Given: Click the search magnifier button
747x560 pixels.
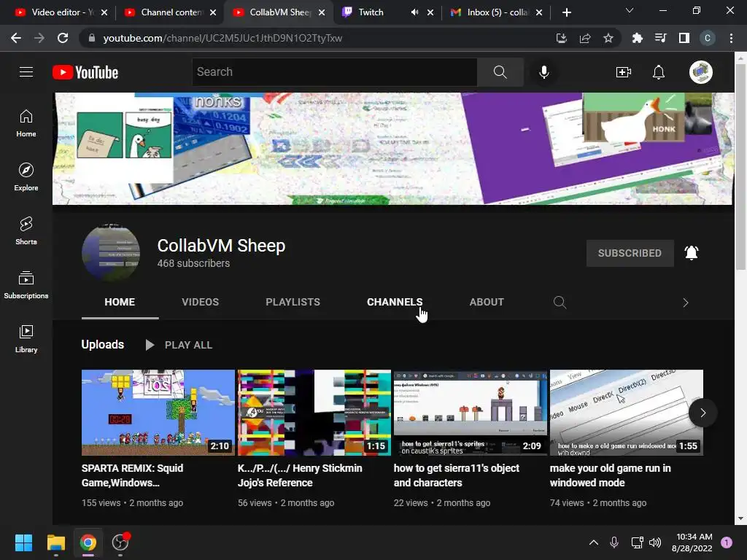Looking at the screenshot, I should (500, 72).
